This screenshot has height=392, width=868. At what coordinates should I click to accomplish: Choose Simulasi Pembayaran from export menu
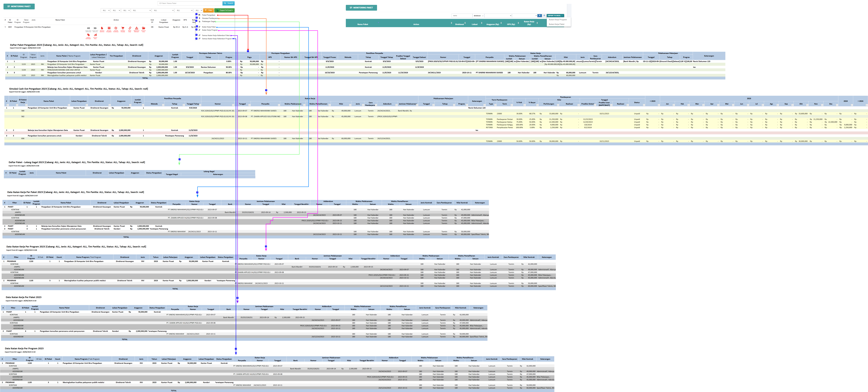point(210,18)
